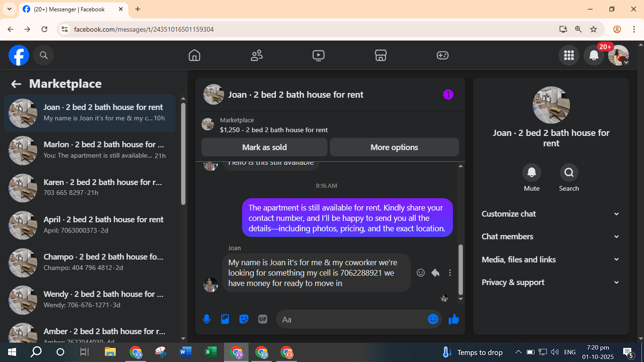This screenshot has height=362, width=644.
Task: Open Task View on the taskbar
Action: pyautogui.click(x=84, y=352)
